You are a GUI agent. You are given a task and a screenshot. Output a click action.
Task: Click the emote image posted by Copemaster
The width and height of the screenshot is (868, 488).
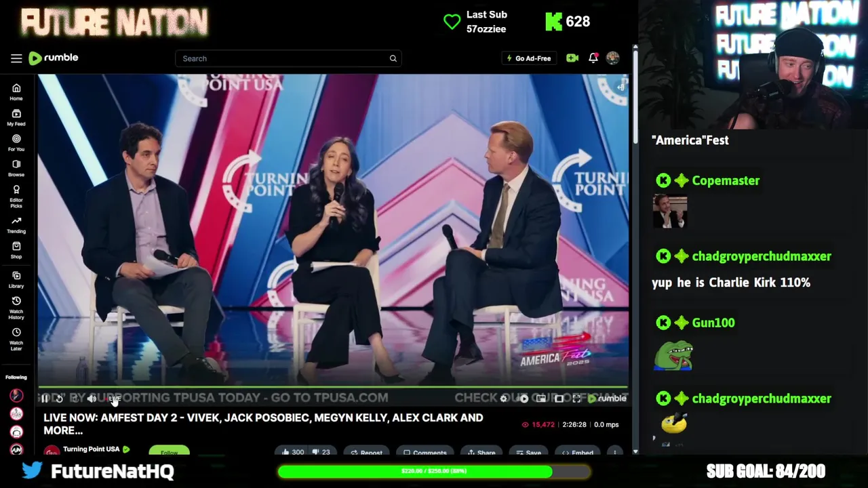click(670, 211)
